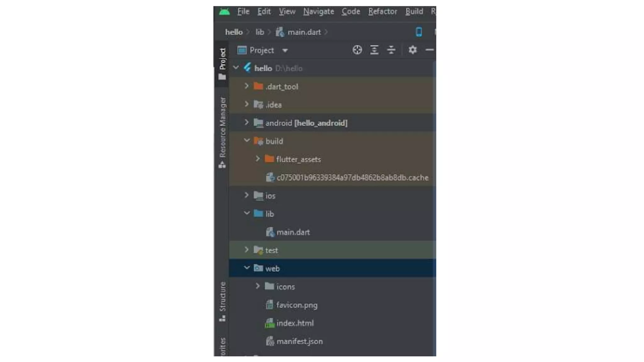Viewport: 644px width, 362px height.
Task: Open the Project view dropdown
Action: [x=285, y=50]
